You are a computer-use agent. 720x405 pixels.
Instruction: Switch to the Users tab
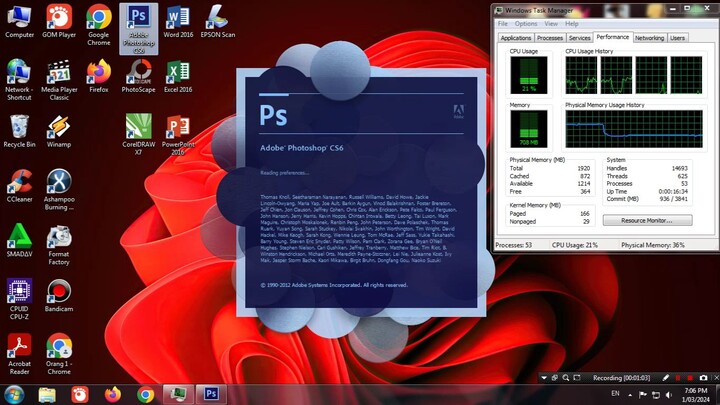[x=677, y=38]
